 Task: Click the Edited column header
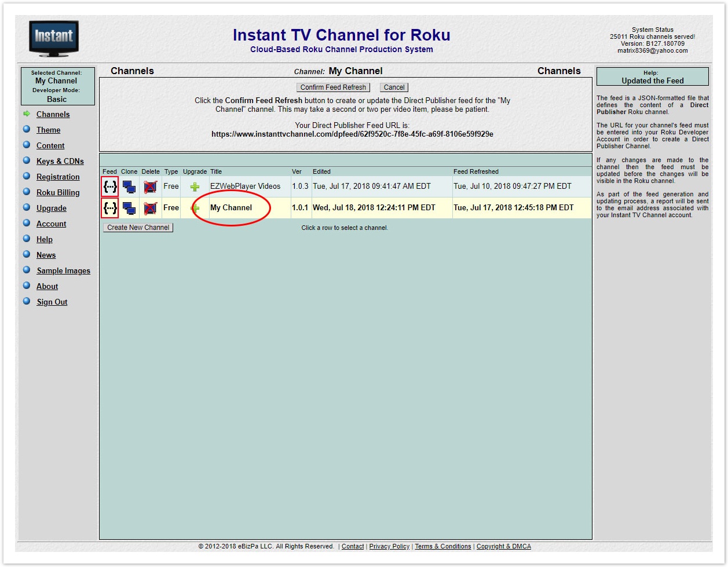pos(322,171)
